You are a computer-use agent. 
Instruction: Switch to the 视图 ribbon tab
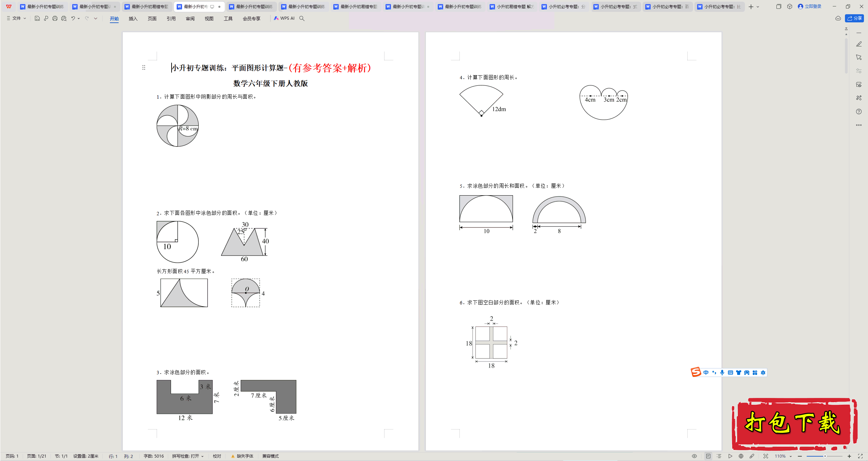(209, 19)
